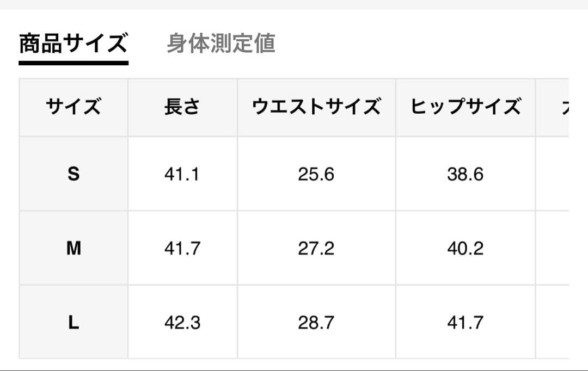Click the M length value 41.7
This screenshot has height=371, width=588.
coord(182,249)
